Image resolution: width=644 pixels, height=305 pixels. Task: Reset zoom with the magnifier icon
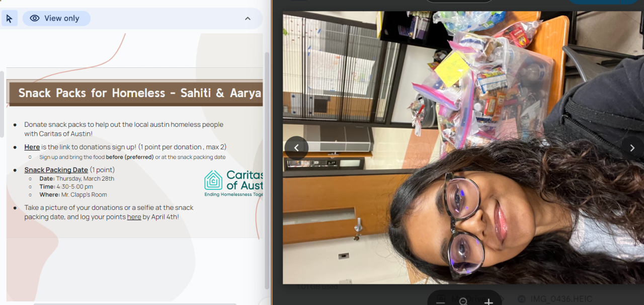click(464, 301)
